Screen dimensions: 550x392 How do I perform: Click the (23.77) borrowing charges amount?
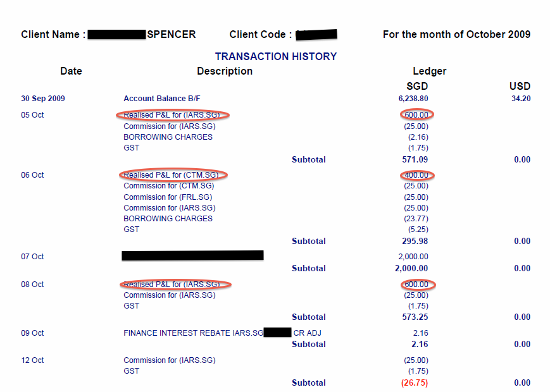tap(415, 218)
